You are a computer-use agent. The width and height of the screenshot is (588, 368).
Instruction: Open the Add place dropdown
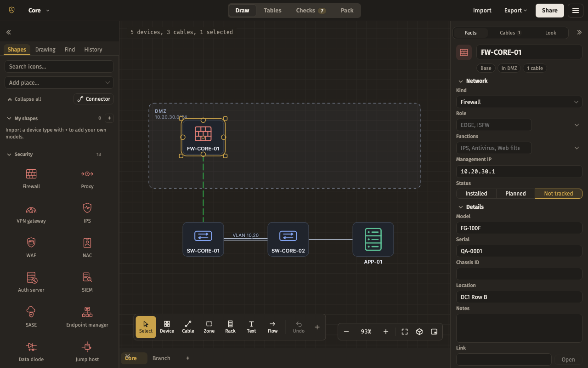pyautogui.click(x=59, y=83)
